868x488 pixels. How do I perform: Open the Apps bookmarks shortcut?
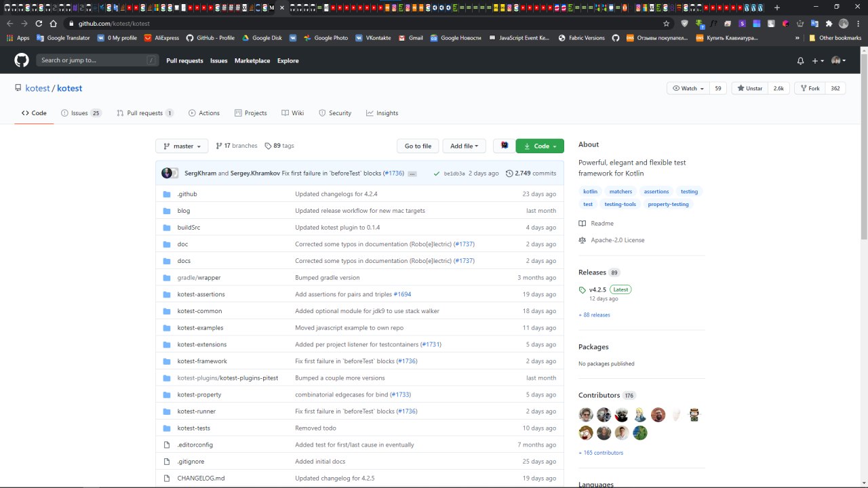[18, 38]
